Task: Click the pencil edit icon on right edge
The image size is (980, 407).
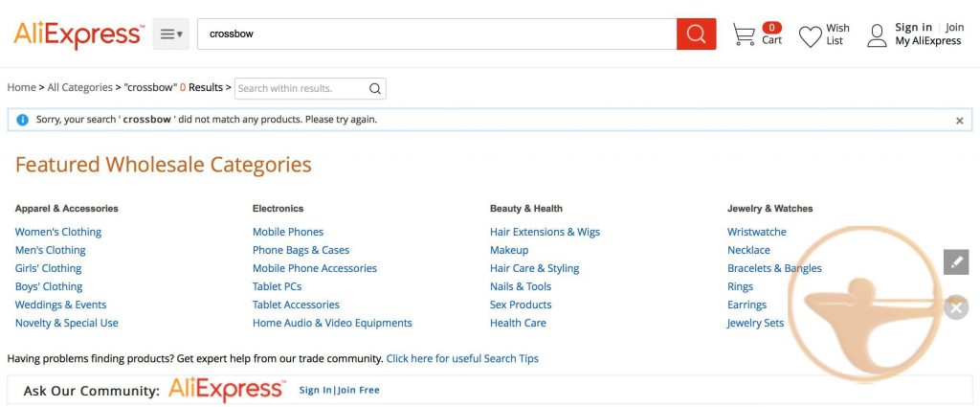Action: tap(956, 262)
